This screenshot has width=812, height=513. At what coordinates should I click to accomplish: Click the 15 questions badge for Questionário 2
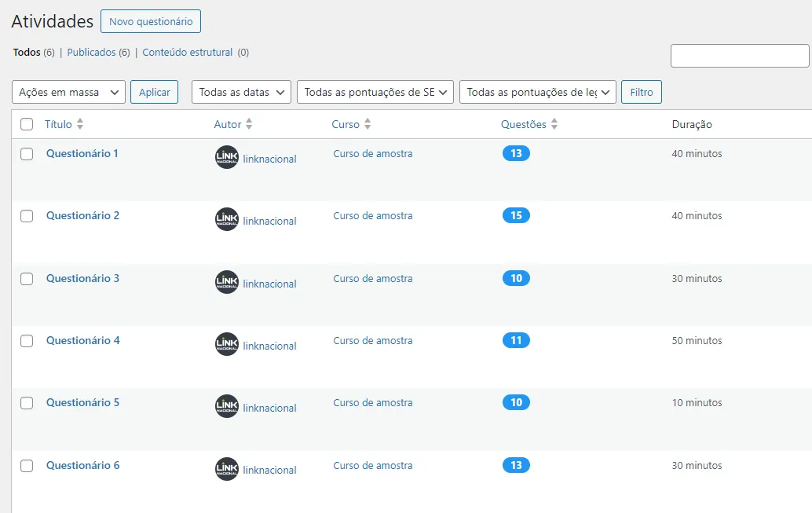coord(516,215)
